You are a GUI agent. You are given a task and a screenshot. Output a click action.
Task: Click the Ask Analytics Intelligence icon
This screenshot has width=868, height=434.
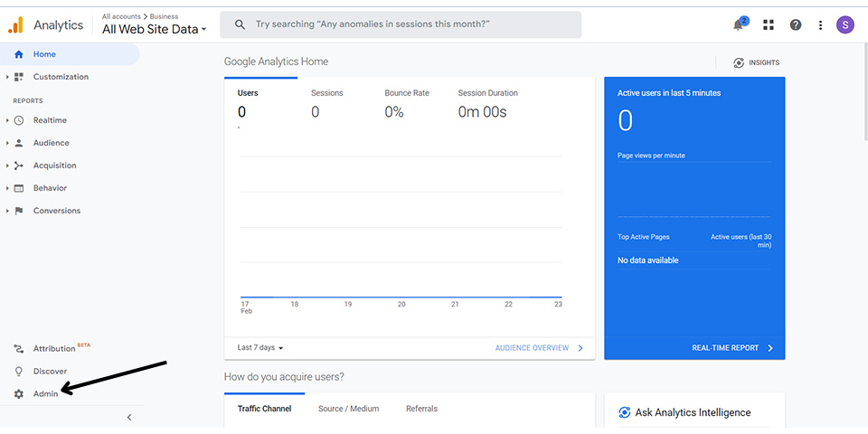(625, 412)
